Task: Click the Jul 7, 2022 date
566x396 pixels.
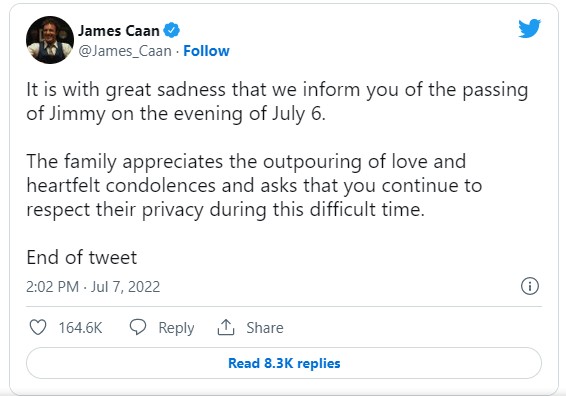Action: point(125,287)
